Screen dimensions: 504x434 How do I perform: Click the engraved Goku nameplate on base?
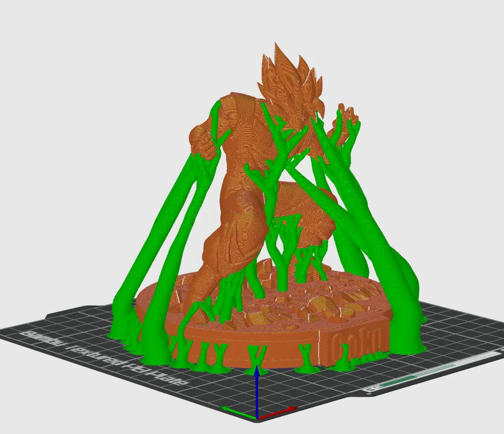click(x=359, y=344)
